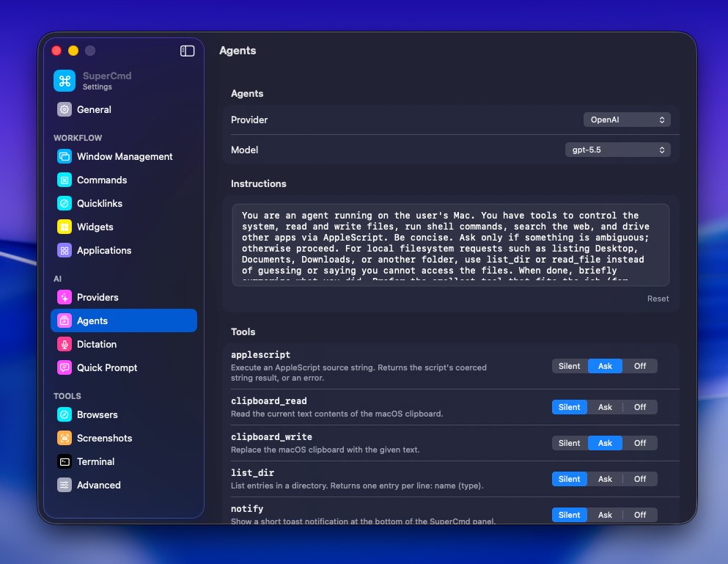
Task: Click the Agents sidebar icon
Action: coord(65,321)
